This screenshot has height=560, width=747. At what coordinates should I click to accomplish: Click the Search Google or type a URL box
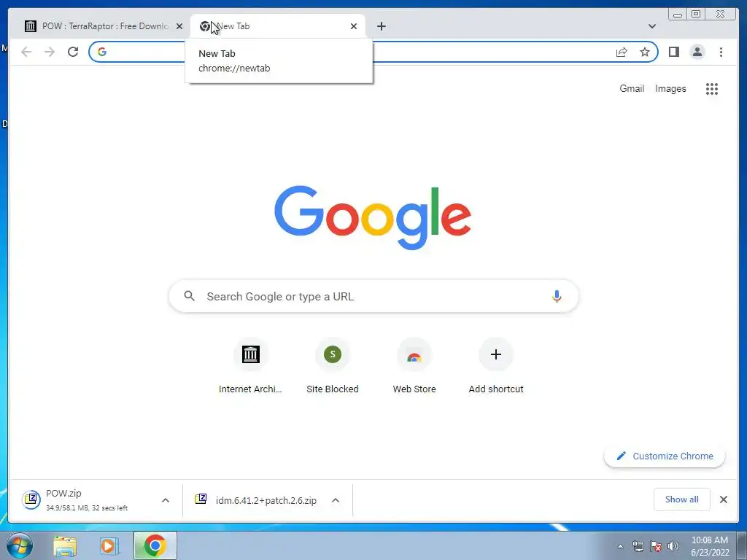coord(373,296)
